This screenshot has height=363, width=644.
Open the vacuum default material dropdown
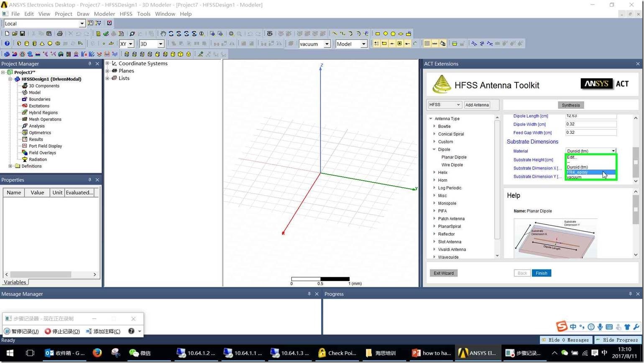pos(327,44)
